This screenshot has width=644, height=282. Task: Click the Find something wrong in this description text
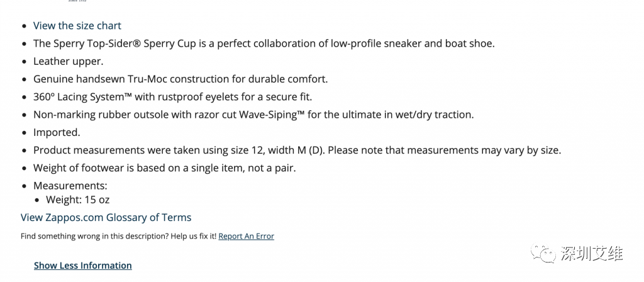tap(118, 237)
